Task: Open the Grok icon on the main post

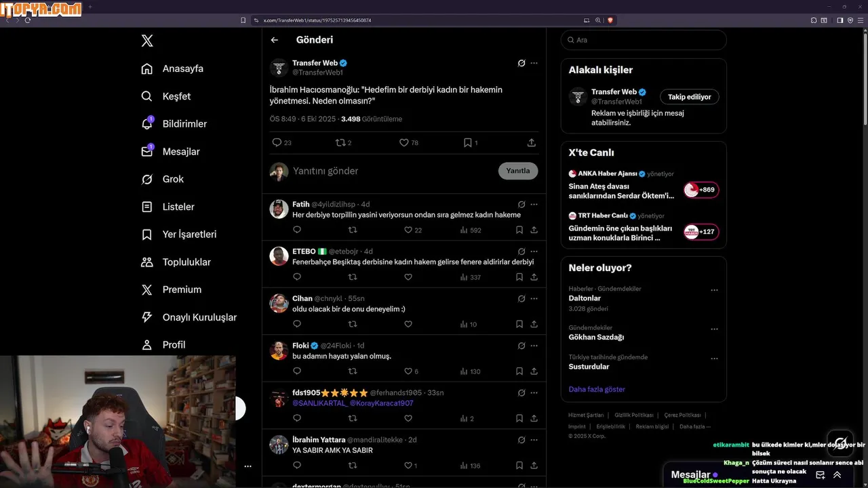Action: click(521, 63)
